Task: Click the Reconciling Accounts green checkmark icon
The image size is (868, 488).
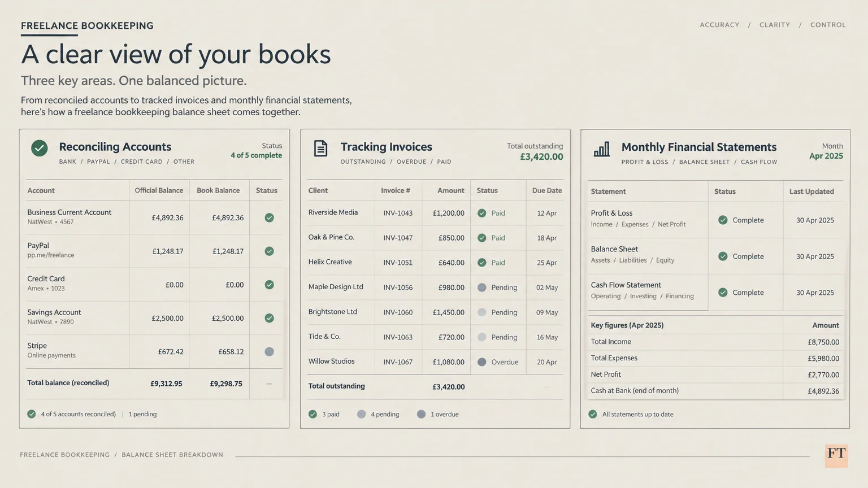Action: [40, 149]
